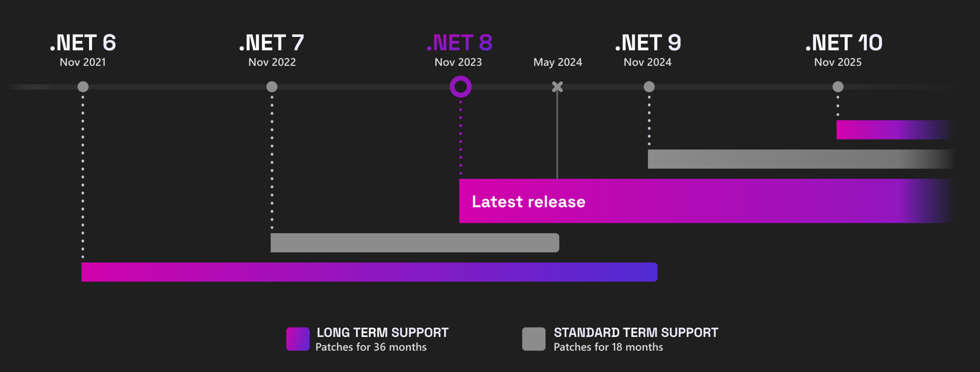
Task: Click the .NET 10 timeline dot
Action: pyautogui.click(x=838, y=87)
